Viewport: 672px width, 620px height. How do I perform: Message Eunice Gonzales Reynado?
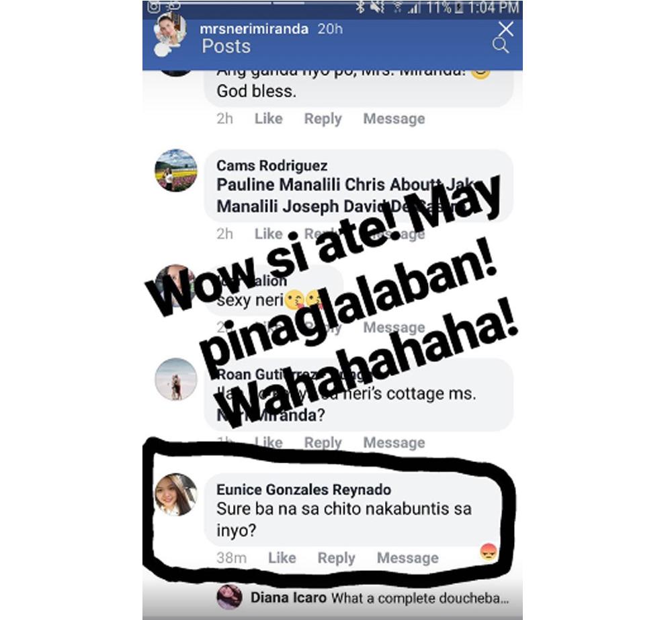(x=408, y=558)
